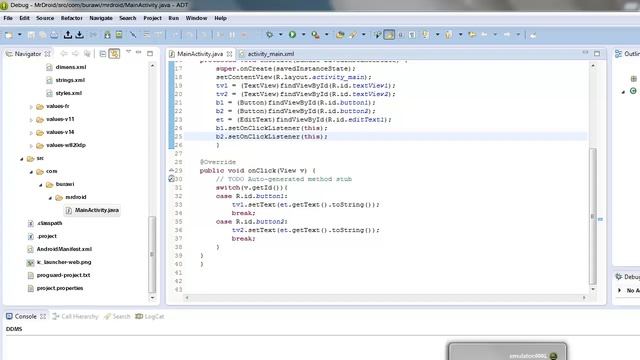Click the Save toolbar icon

[x=31, y=35]
